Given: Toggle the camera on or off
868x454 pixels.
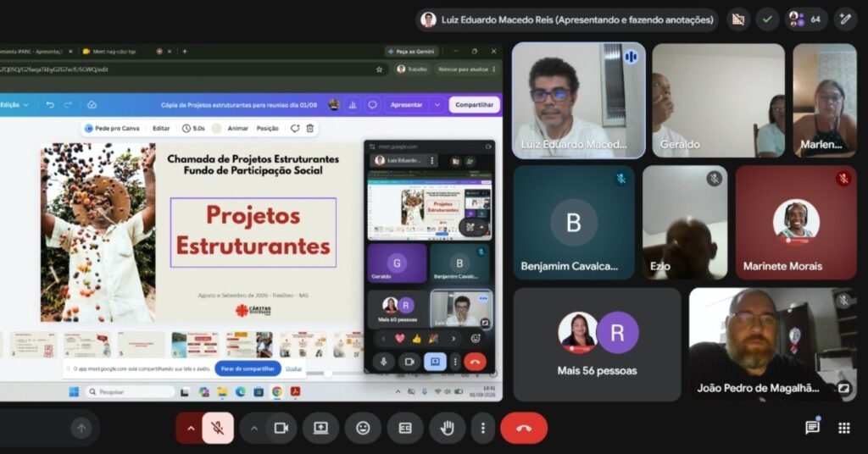Looking at the screenshot, I should [x=281, y=428].
